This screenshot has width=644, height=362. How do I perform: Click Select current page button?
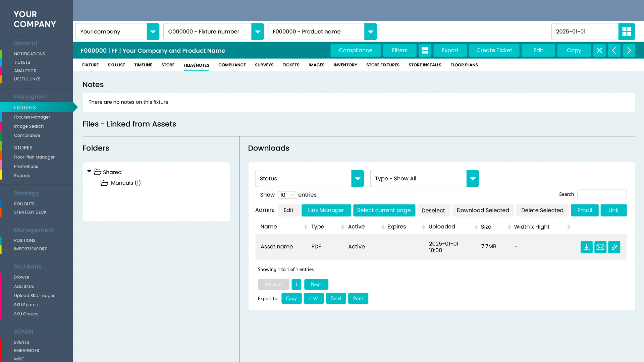point(384,210)
